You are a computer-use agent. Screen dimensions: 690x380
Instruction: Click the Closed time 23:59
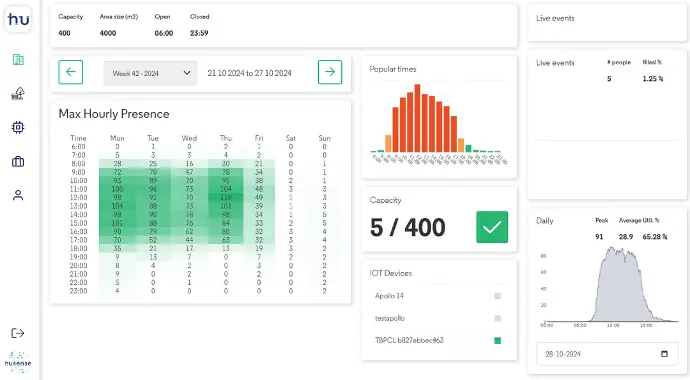(199, 33)
